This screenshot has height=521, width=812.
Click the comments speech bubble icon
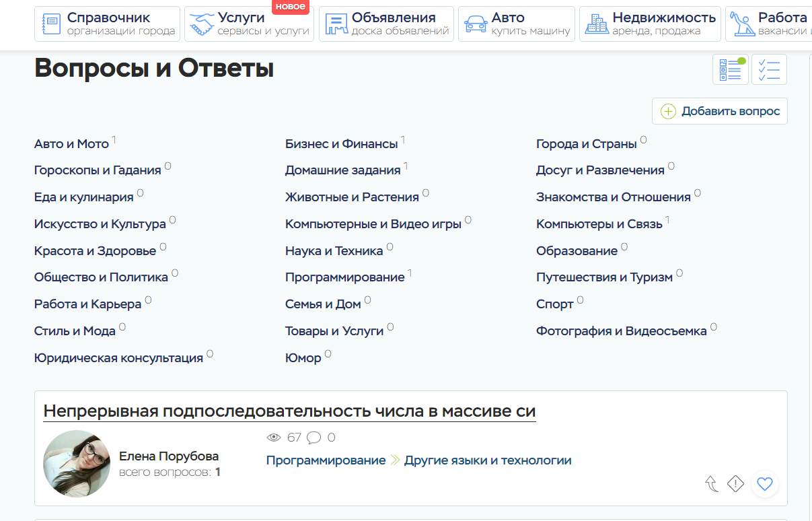[313, 438]
